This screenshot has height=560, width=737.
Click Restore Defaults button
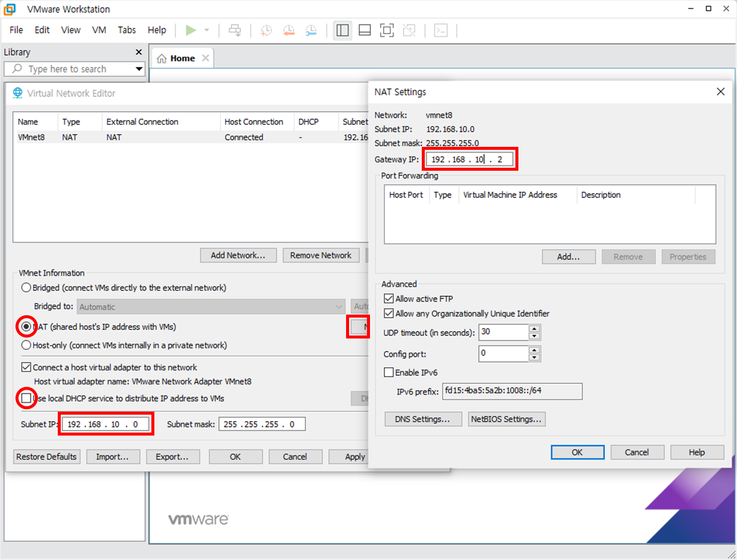[46, 456]
